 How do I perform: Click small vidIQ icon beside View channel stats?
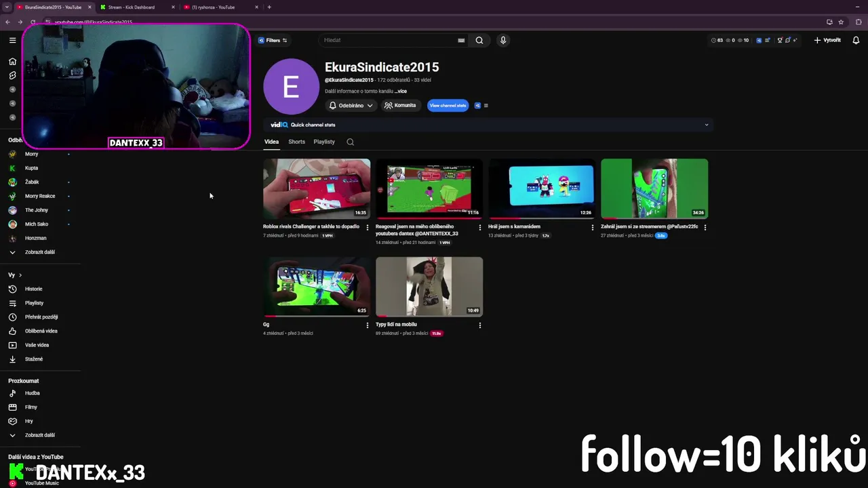[x=477, y=106]
